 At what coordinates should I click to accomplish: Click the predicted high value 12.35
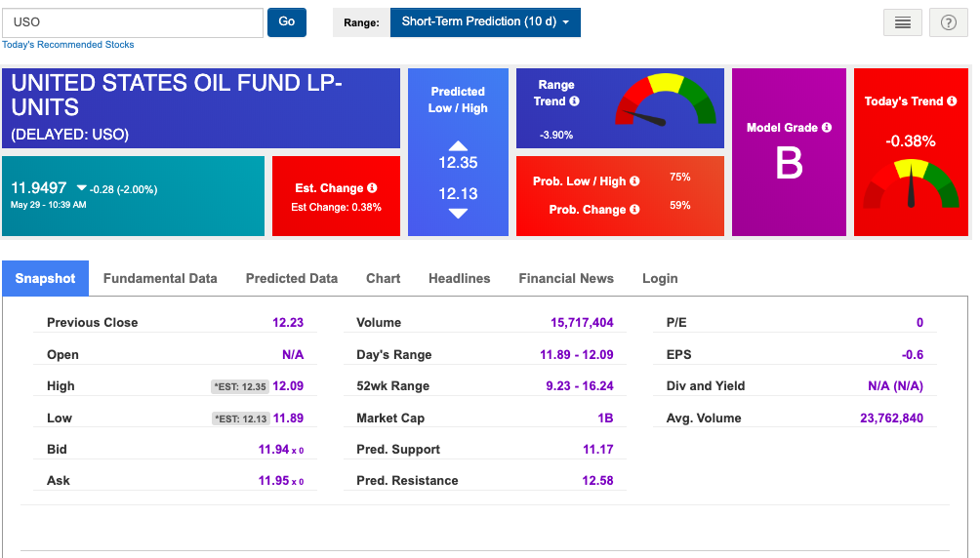point(458,163)
